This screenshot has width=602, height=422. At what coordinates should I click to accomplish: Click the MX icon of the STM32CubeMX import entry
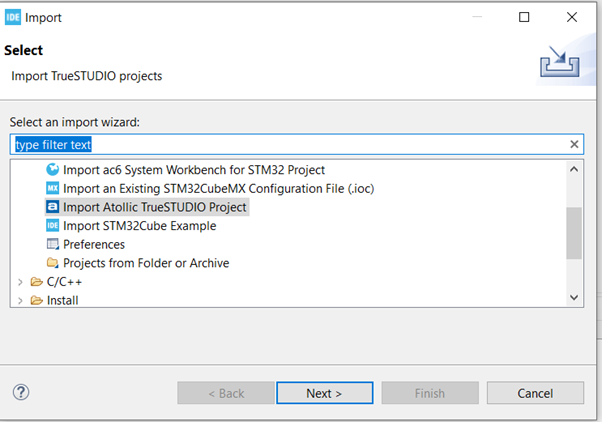53,188
